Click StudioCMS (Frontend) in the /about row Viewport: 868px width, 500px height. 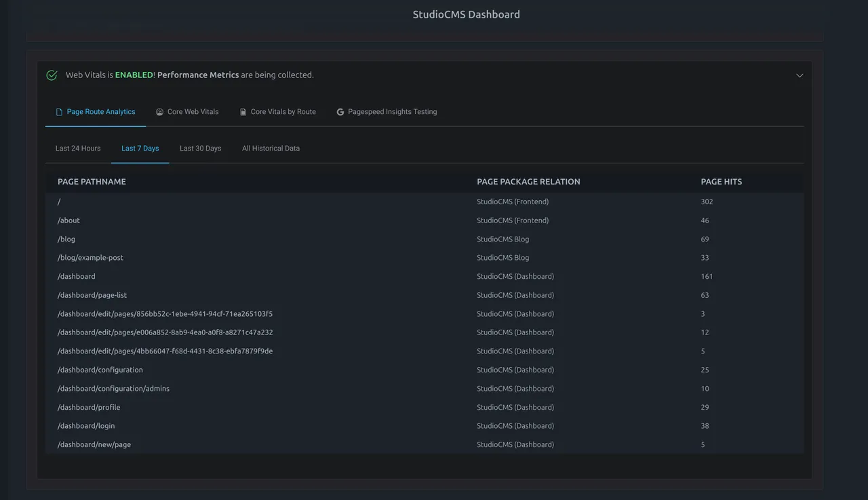point(513,220)
